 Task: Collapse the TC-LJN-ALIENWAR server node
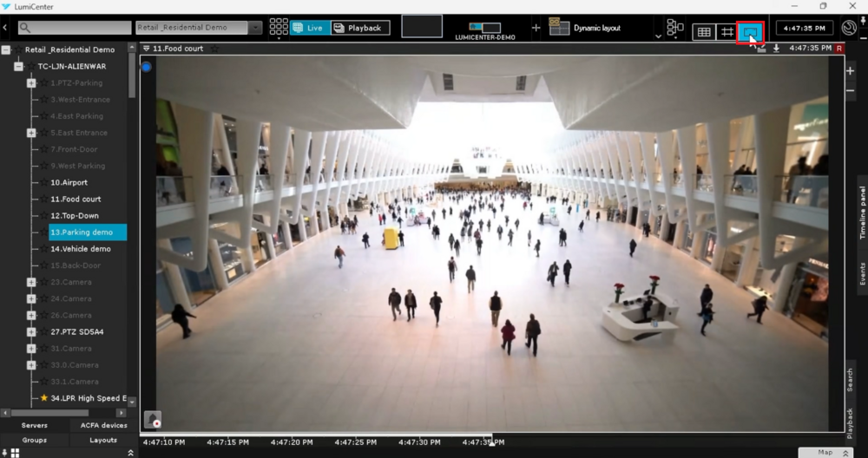[18, 67]
